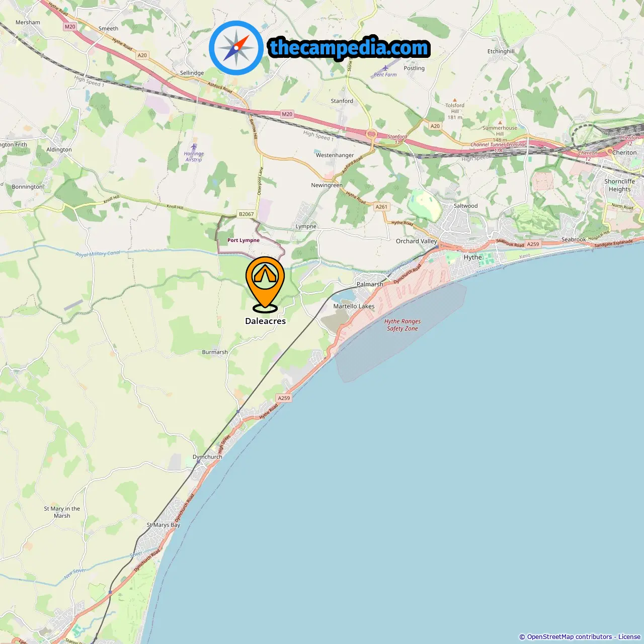The width and height of the screenshot is (644, 644).
Task: Click the Martello Lakes label
Action: tap(354, 306)
